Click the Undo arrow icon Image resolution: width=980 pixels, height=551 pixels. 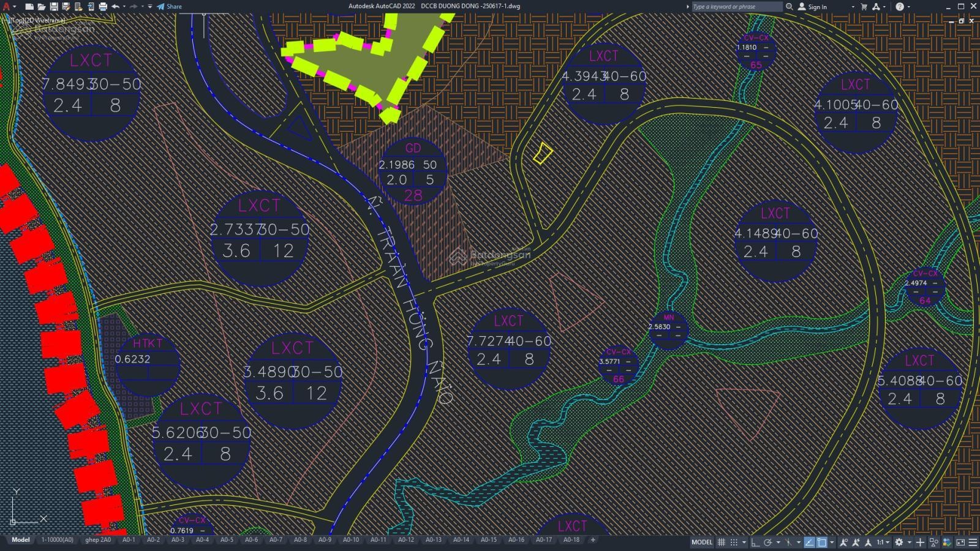coord(115,7)
